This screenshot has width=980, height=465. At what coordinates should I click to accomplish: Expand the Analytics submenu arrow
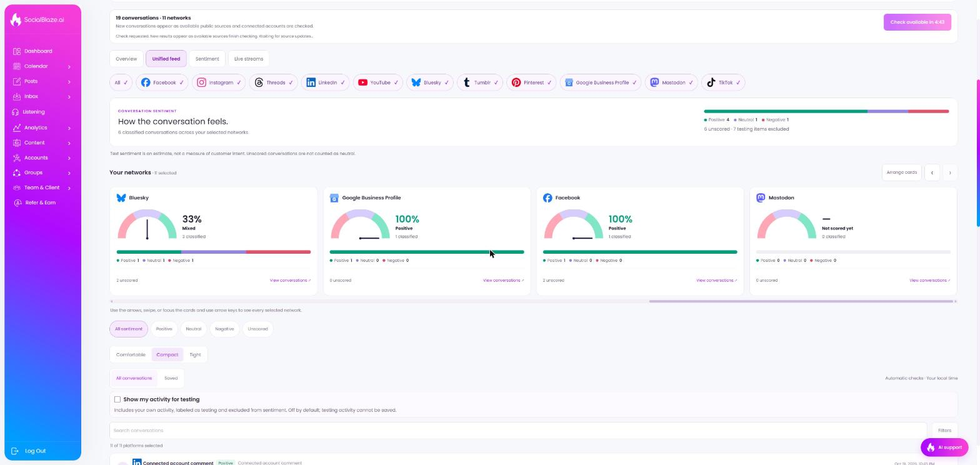pyautogui.click(x=69, y=127)
